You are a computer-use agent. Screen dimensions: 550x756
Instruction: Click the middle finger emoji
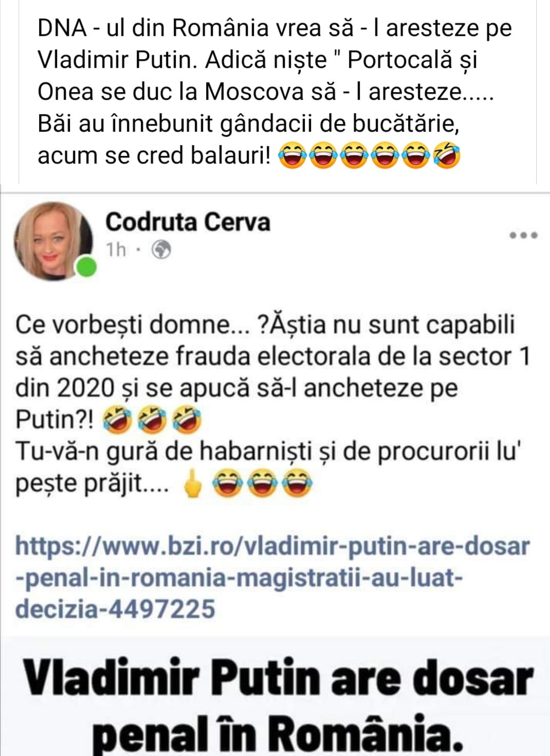(193, 483)
